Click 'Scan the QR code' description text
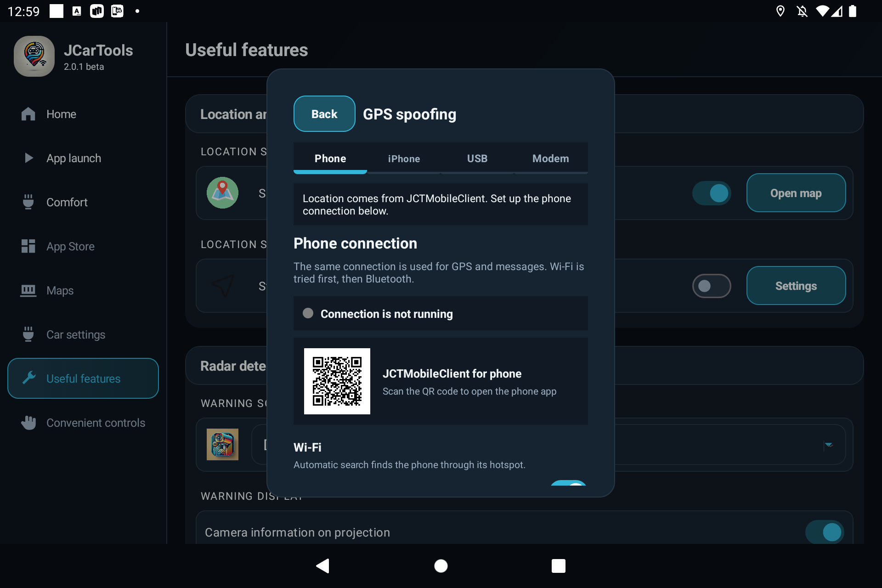Screen dimensions: 882x588 (x=469, y=391)
